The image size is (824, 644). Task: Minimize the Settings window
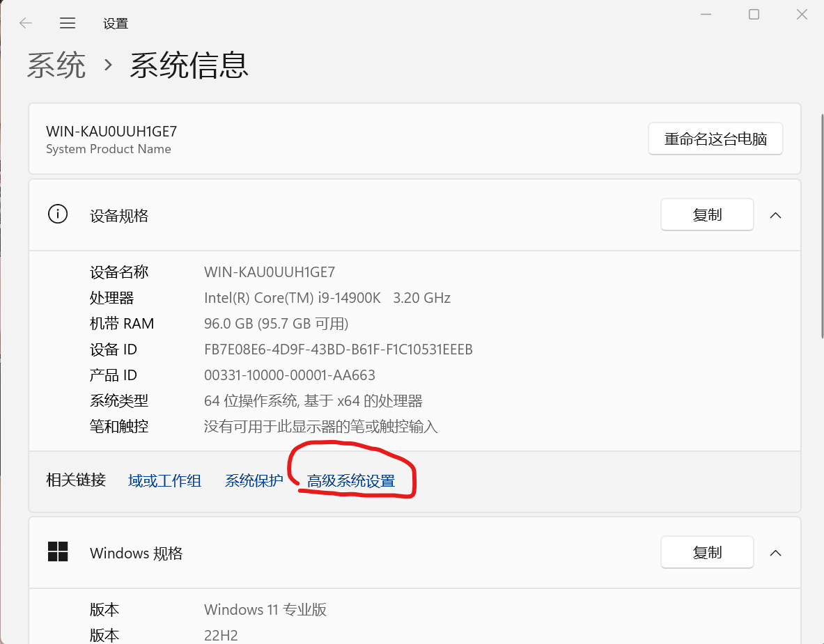(706, 14)
